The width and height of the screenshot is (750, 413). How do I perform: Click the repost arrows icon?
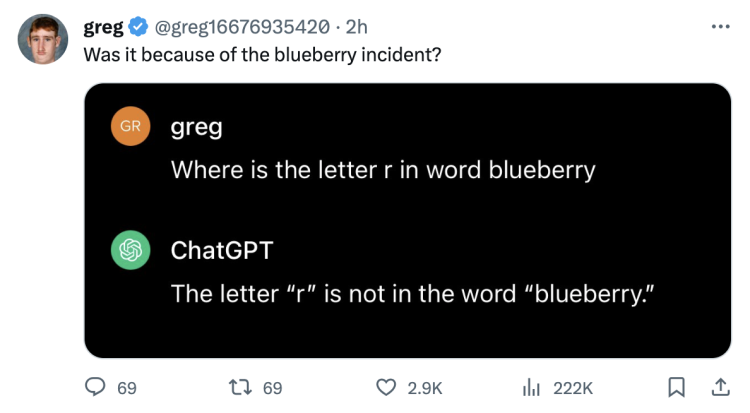coord(240,387)
